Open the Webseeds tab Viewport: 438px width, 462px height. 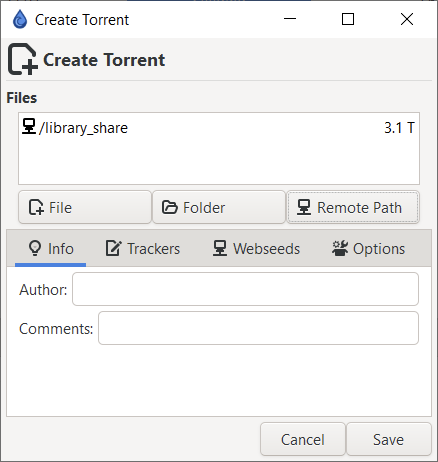click(x=256, y=249)
